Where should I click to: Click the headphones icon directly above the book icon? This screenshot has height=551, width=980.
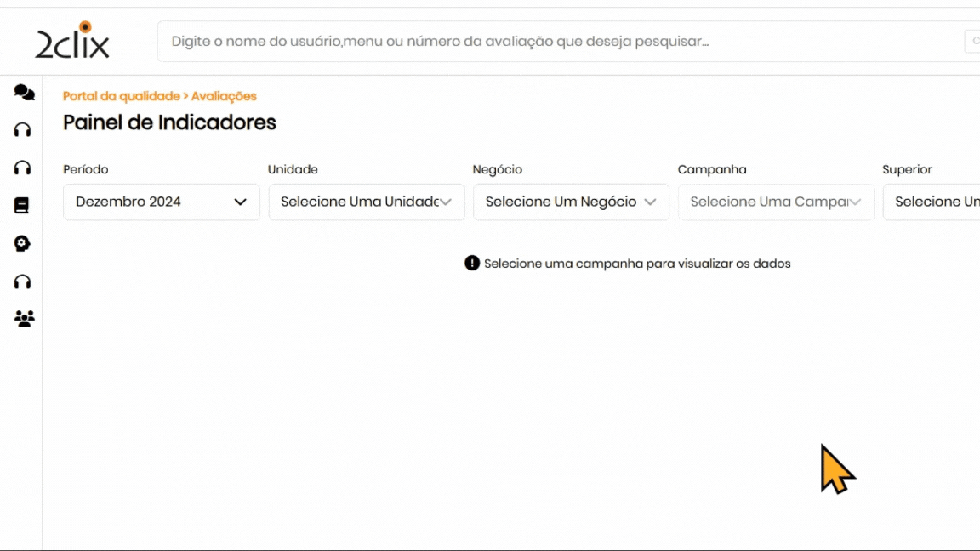tap(23, 168)
